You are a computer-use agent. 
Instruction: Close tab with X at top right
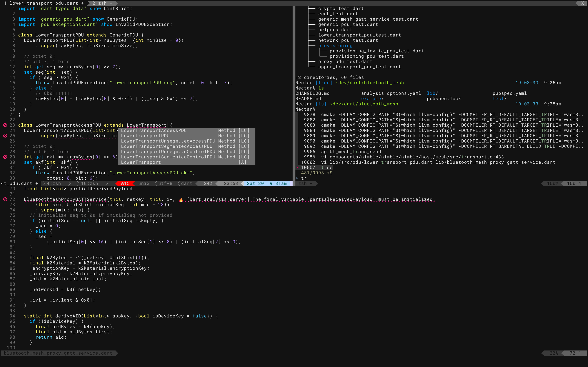pyautogui.click(x=582, y=3)
